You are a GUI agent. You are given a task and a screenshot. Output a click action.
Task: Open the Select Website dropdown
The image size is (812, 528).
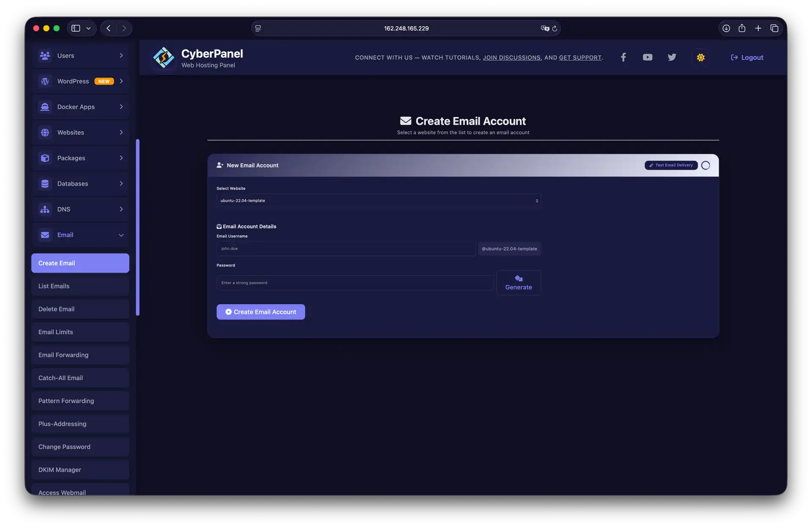pyautogui.click(x=379, y=201)
